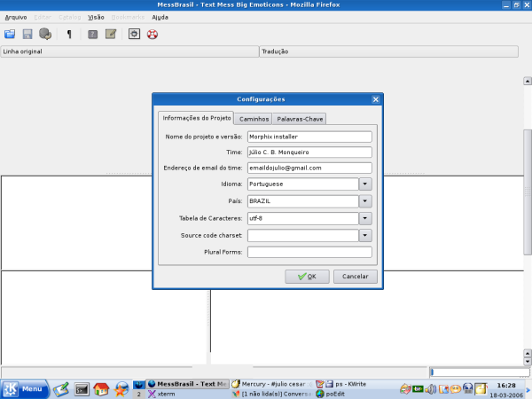This screenshot has height=399, width=532.
Task: Expand the Tabela de Caracteres dropdown arrow
Action: point(365,218)
